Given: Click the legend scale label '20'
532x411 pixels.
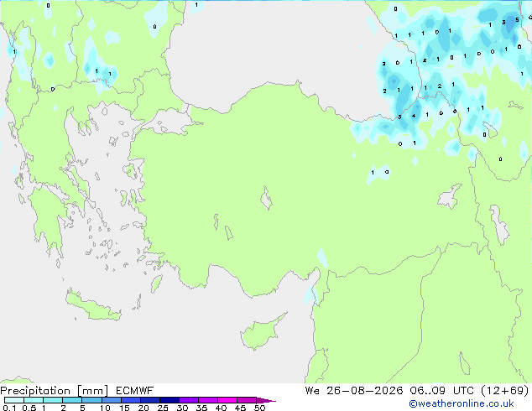Looking at the screenshot, I should coord(143,408).
